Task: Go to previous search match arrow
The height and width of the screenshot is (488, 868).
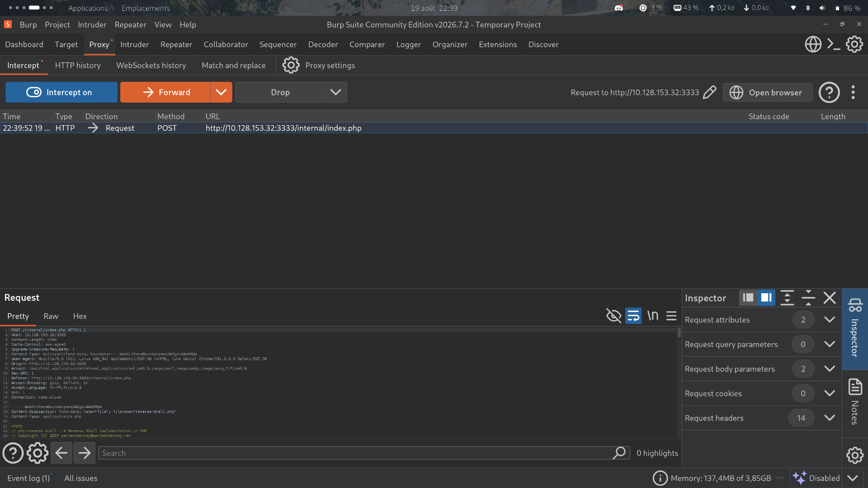Action: pos(61,453)
